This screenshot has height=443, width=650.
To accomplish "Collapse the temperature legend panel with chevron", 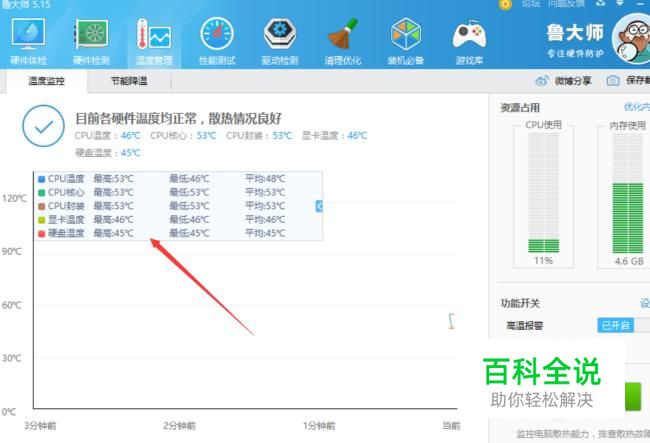I will pyautogui.click(x=319, y=206).
